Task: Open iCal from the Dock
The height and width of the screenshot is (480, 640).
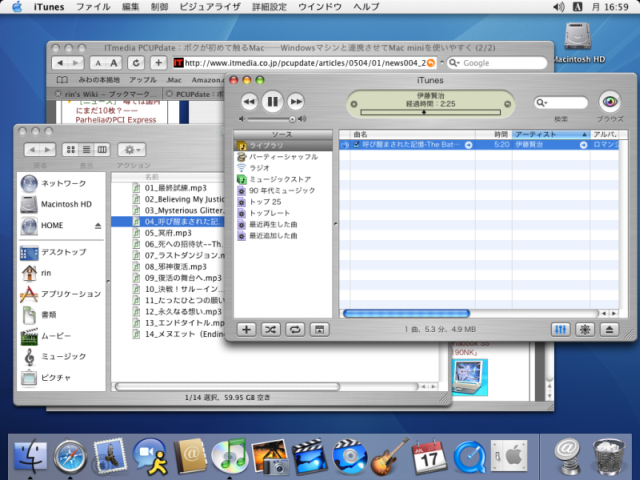Action: point(429,456)
